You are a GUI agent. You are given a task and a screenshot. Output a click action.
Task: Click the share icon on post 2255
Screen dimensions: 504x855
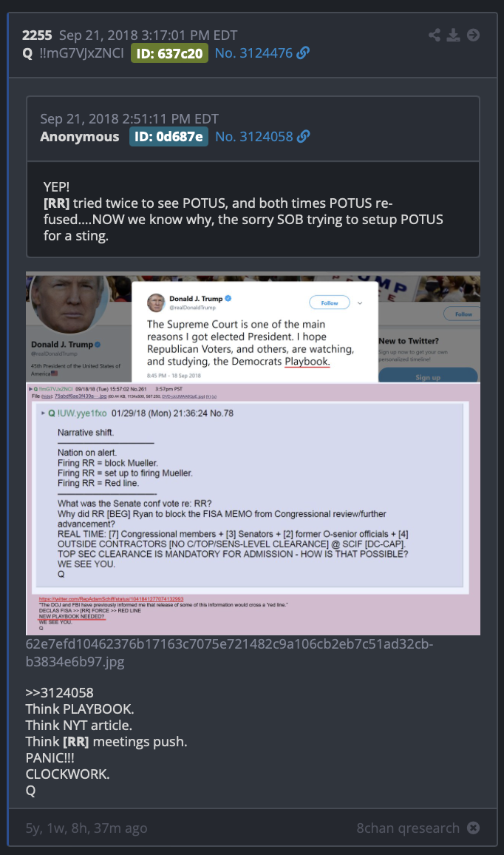point(435,36)
